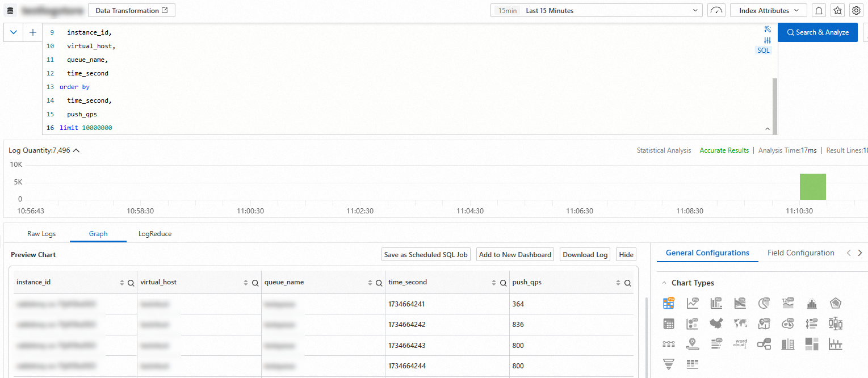This screenshot has height=378, width=868.
Task: Switch to the Graph tab
Action: (98, 234)
